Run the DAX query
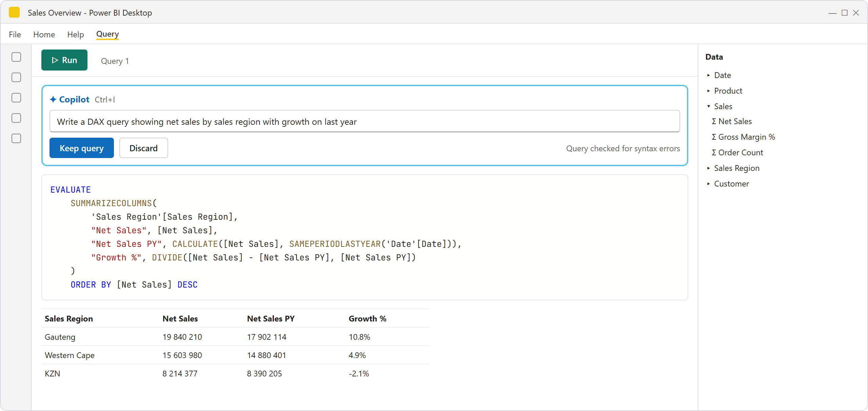The height and width of the screenshot is (411, 868). click(64, 60)
